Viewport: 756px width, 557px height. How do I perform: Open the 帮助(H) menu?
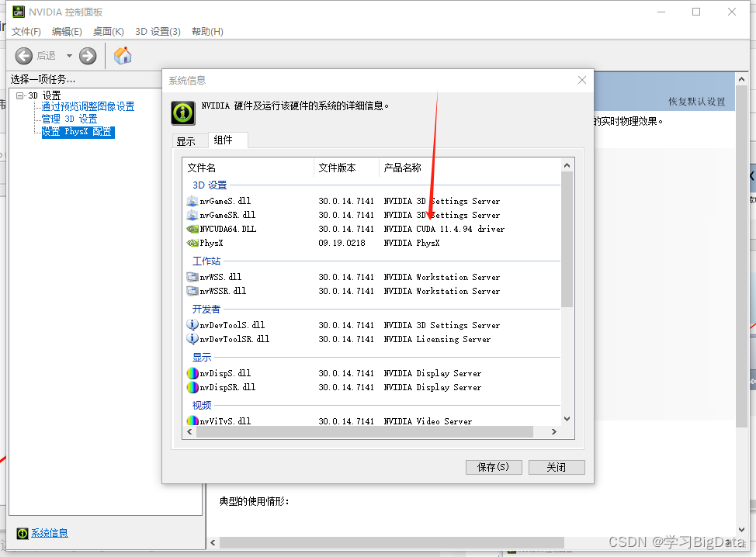[207, 31]
